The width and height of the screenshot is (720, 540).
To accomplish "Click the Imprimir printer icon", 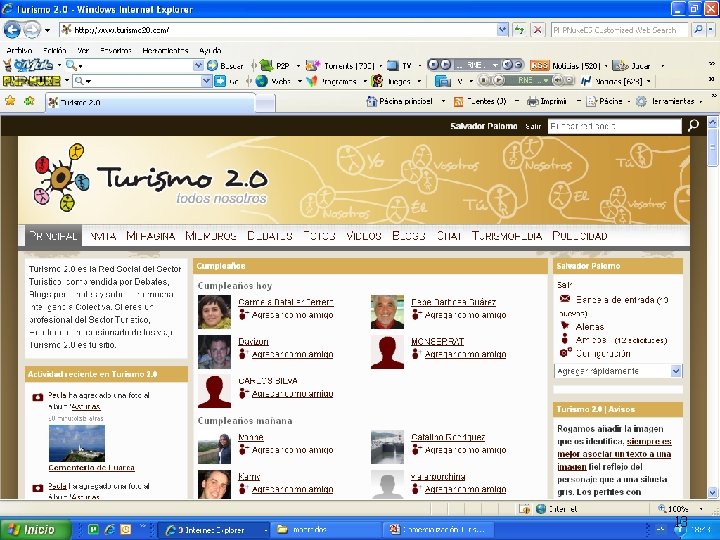I will pos(532,101).
